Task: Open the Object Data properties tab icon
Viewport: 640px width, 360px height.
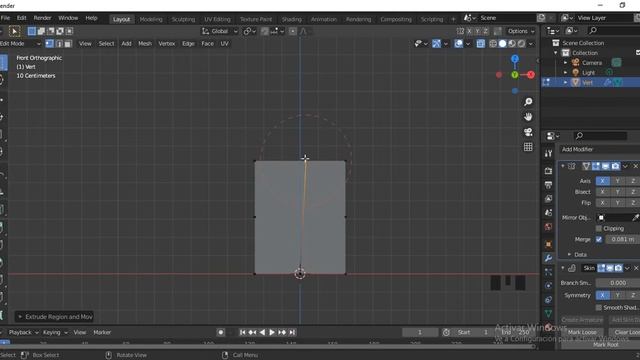Action: pos(548,313)
